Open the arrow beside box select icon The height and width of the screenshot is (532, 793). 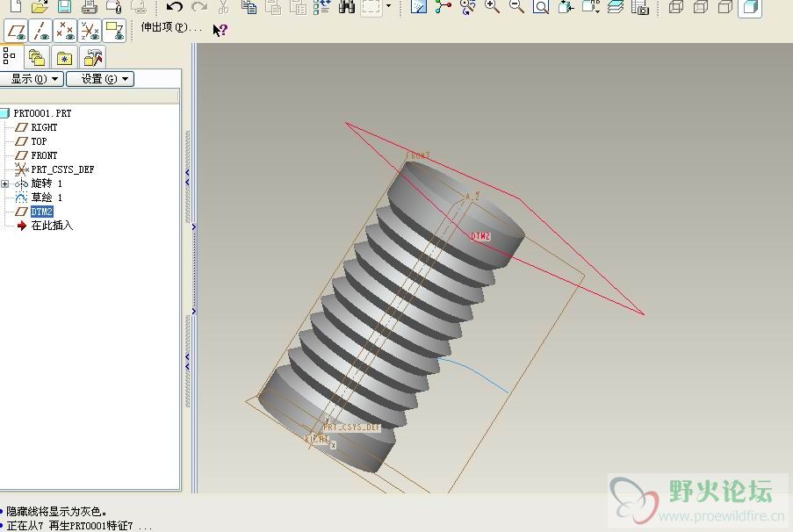coord(388,6)
